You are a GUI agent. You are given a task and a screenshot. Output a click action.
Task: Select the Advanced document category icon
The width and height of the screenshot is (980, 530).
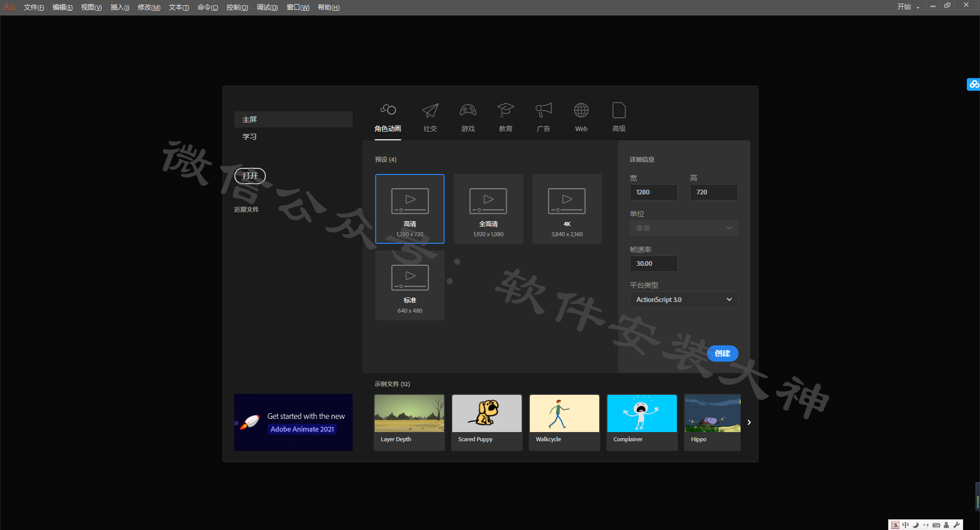click(619, 110)
